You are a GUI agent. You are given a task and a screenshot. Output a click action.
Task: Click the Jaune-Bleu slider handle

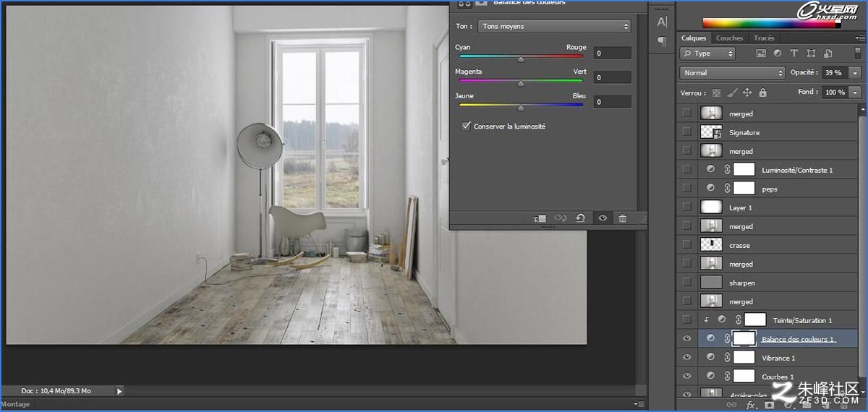click(x=521, y=108)
